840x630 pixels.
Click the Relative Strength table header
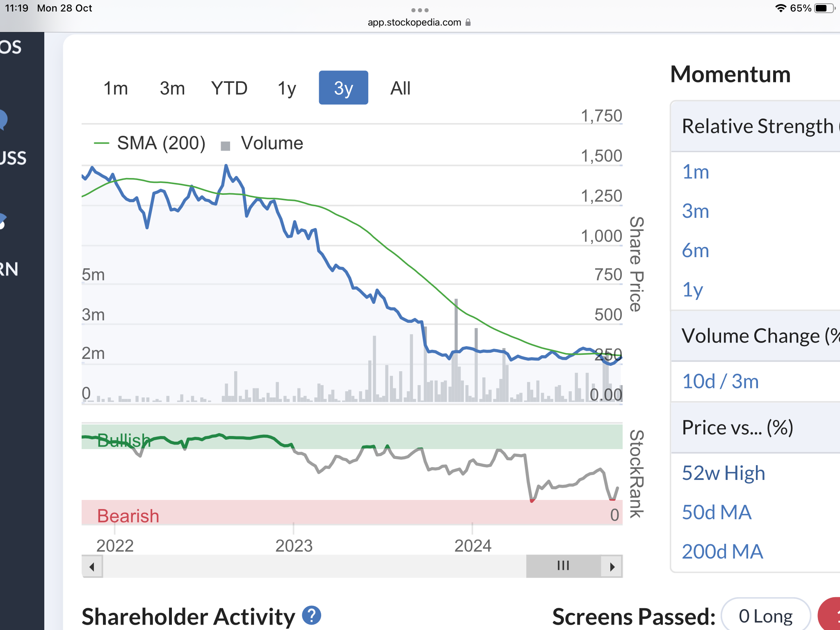pos(756,126)
